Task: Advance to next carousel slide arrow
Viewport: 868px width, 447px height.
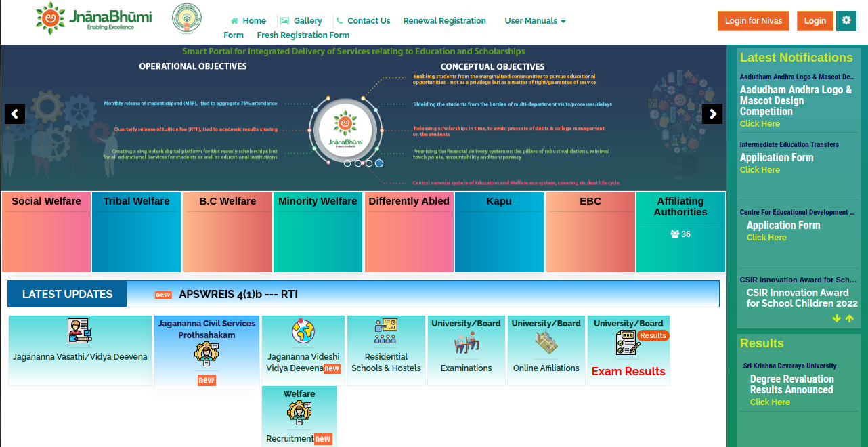Action: point(712,114)
